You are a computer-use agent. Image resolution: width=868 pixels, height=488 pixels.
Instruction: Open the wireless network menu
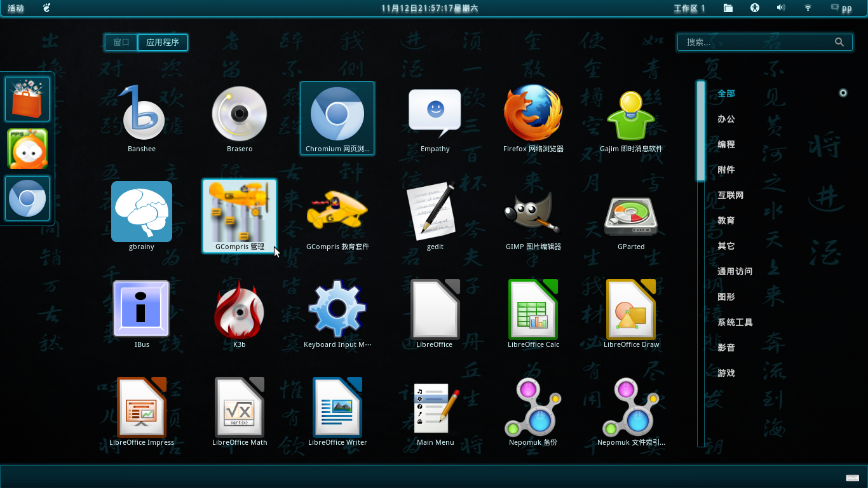click(x=808, y=8)
